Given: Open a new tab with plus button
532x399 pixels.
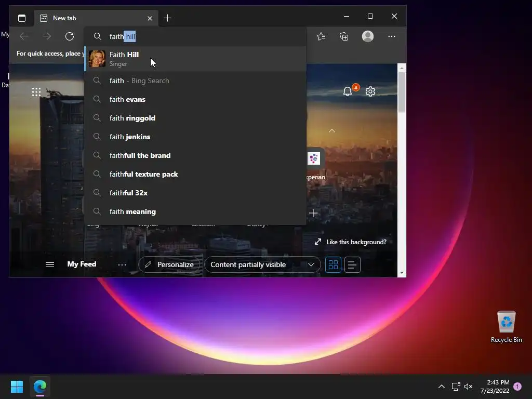Looking at the screenshot, I should tap(167, 18).
